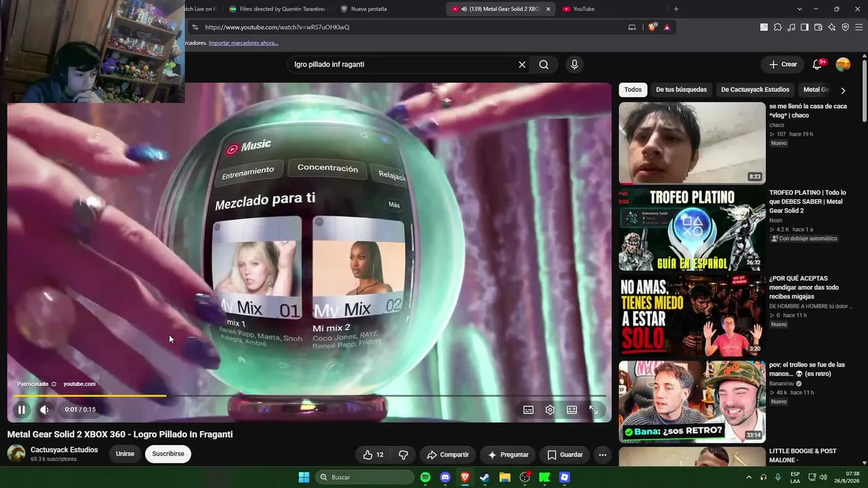Screen dimensions: 868x488
Task: Open the Brave Rewards triangle icon
Action: point(667,27)
